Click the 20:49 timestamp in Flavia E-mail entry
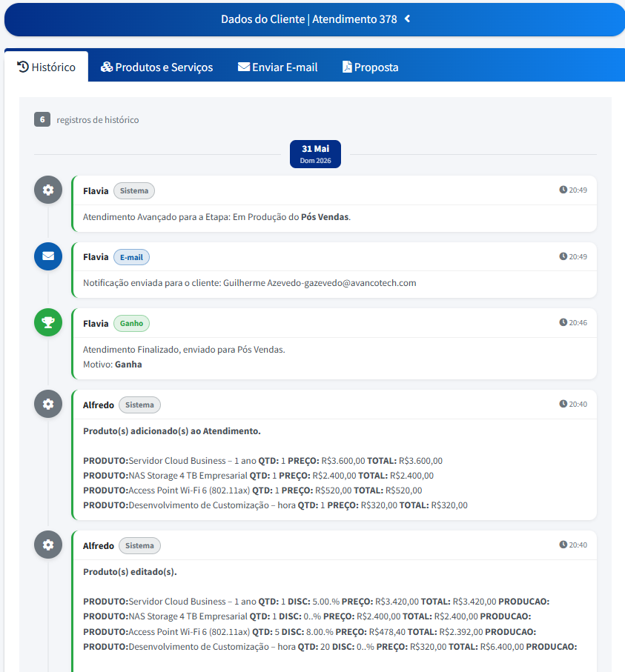 [x=578, y=256]
